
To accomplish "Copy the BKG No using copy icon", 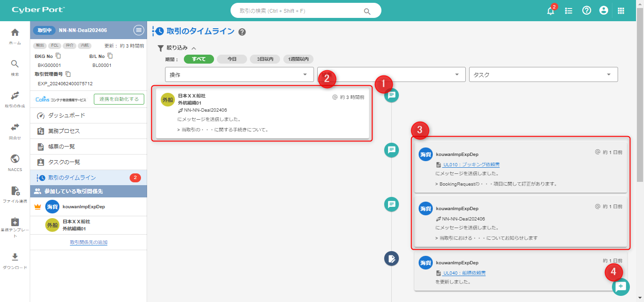I will point(58,56).
